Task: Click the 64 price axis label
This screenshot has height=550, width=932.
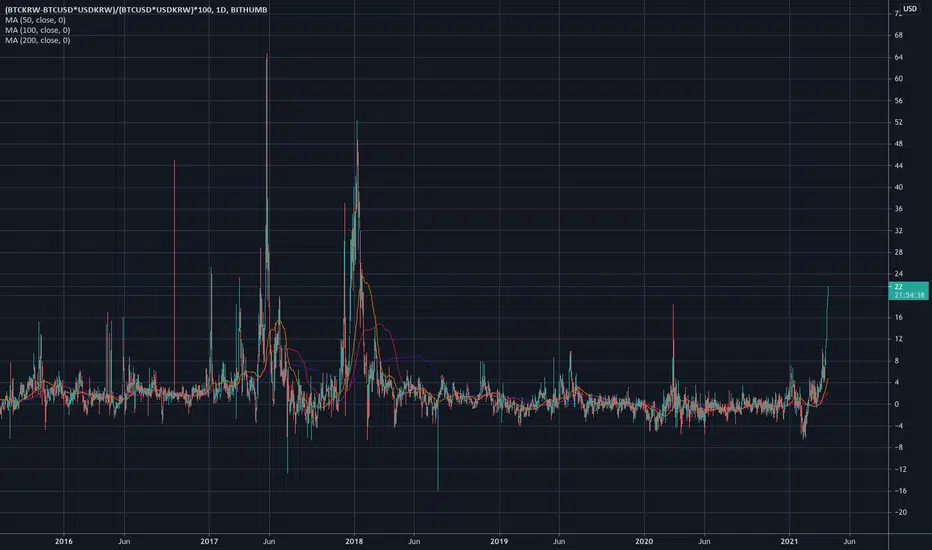Action: tap(898, 57)
